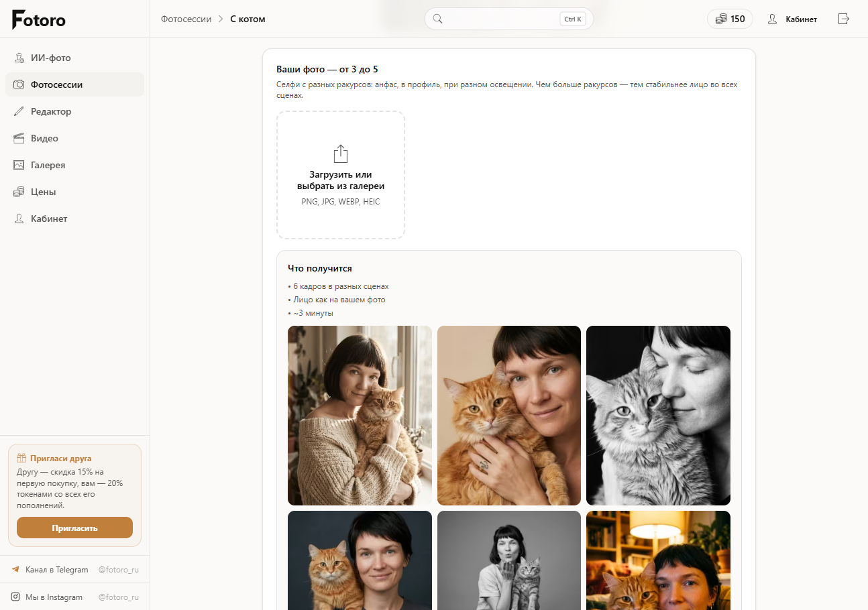Image resolution: width=868 pixels, height=610 pixels.
Task: Open black-and-white closed-eyes cat photo
Action: pos(658,416)
